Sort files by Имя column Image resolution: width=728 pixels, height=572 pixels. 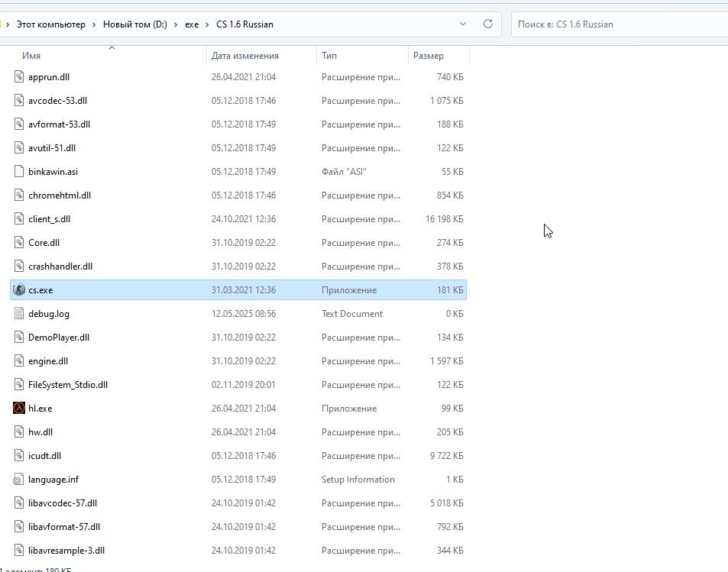point(31,56)
